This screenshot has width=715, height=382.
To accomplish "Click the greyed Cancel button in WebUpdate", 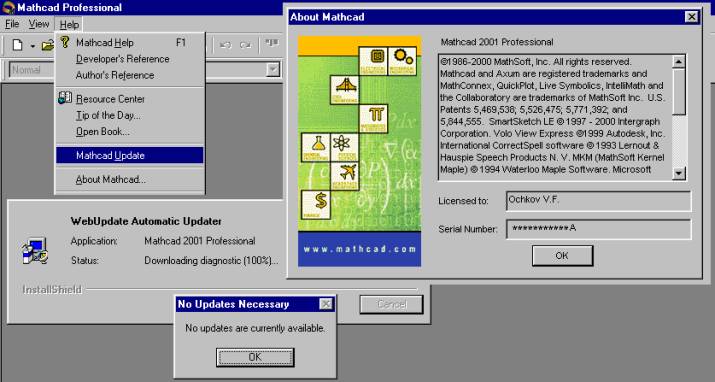I will [392, 304].
